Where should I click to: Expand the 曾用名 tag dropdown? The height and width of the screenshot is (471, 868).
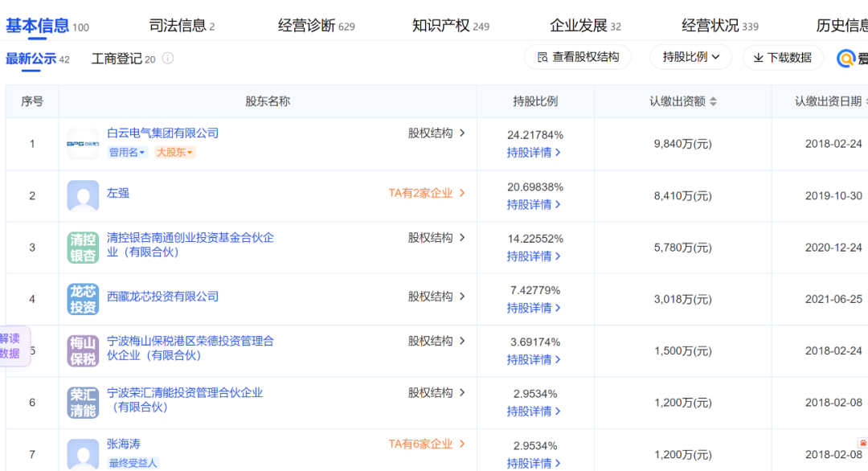point(128,152)
